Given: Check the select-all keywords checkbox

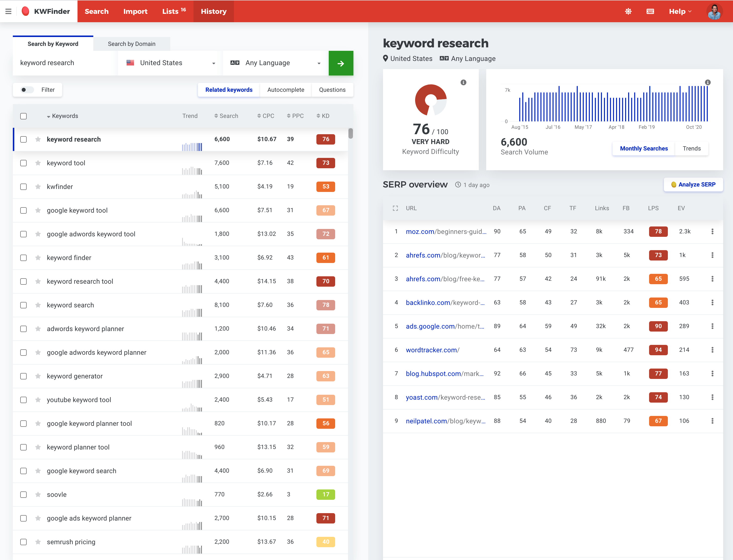Looking at the screenshot, I should tap(23, 116).
